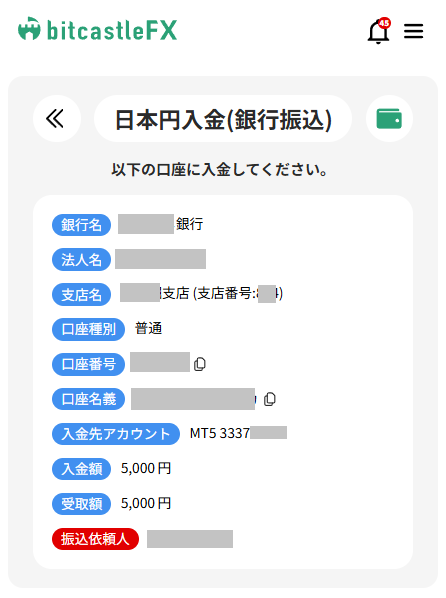Open the hamburger menu
Screen dimensions: 446x598
(414, 31)
